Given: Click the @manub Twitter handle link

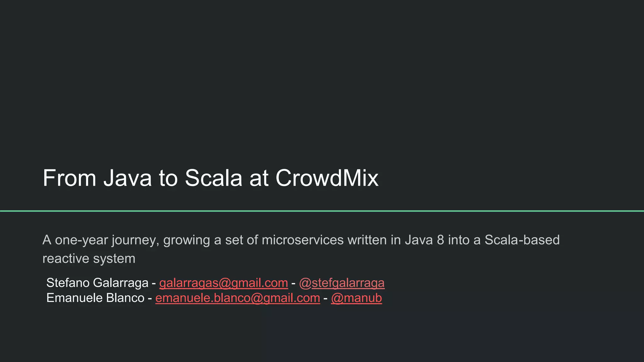Looking at the screenshot, I should [356, 298].
